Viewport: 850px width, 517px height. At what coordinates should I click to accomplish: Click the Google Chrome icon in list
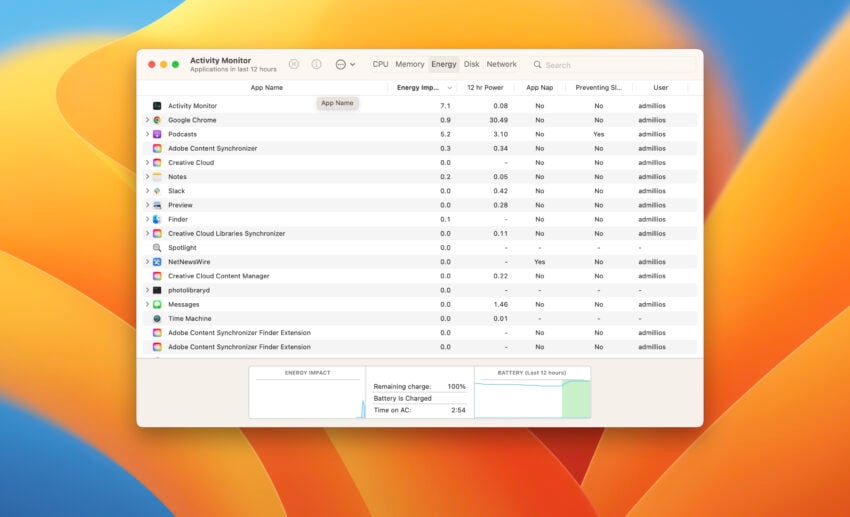coord(157,120)
